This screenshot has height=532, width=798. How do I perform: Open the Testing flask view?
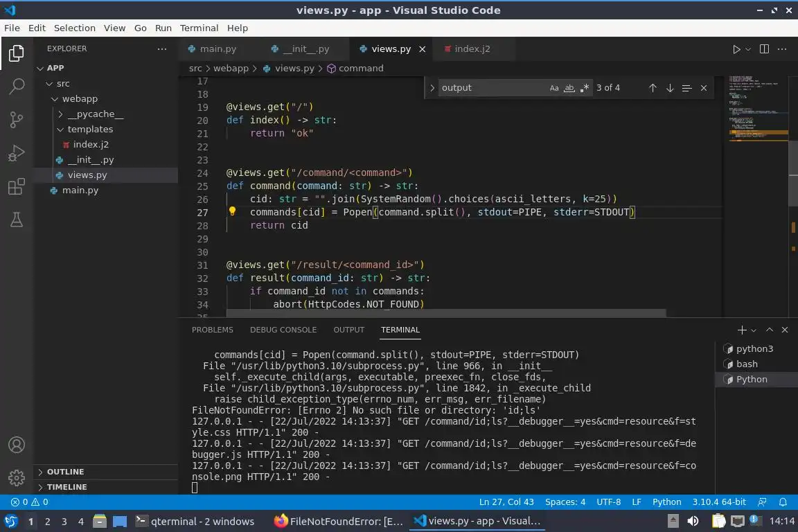pyautogui.click(x=17, y=220)
